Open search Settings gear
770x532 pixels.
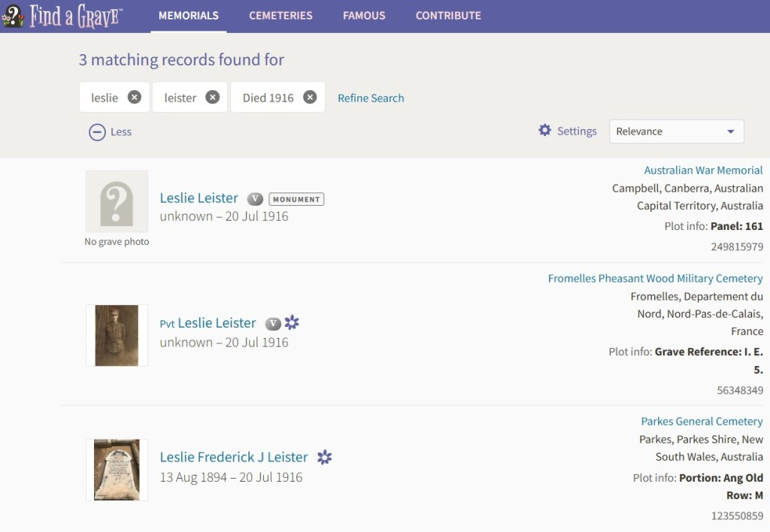pos(544,130)
